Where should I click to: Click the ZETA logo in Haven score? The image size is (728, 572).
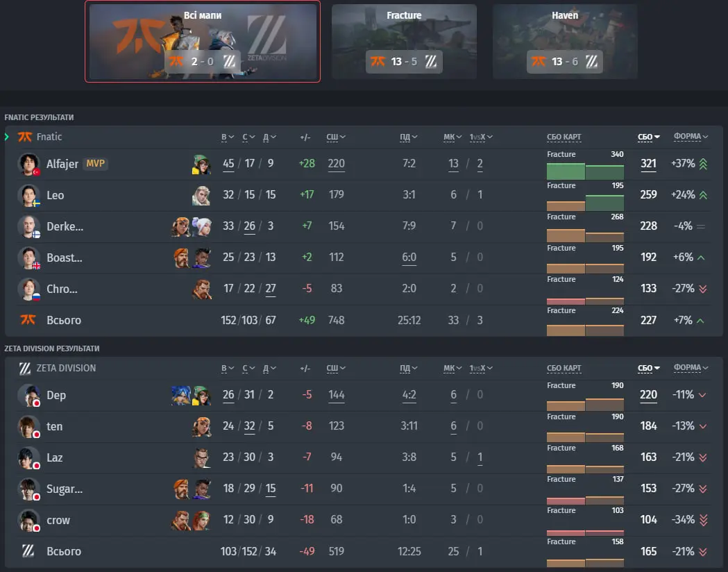591,61
